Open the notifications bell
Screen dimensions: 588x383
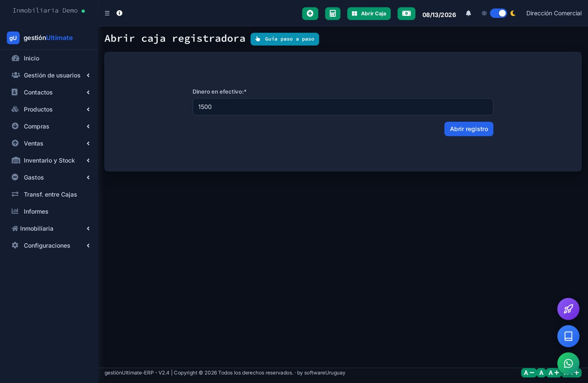(x=468, y=13)
